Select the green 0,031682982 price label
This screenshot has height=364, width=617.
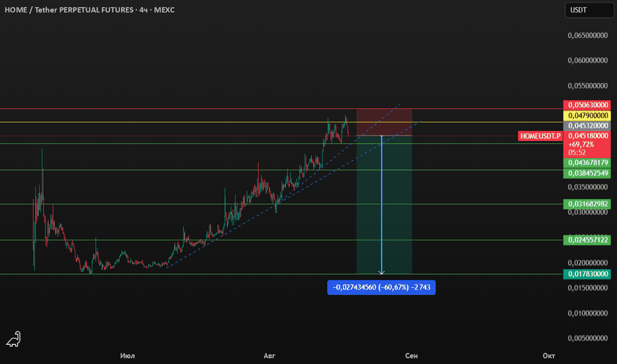[x=587, y=204]
